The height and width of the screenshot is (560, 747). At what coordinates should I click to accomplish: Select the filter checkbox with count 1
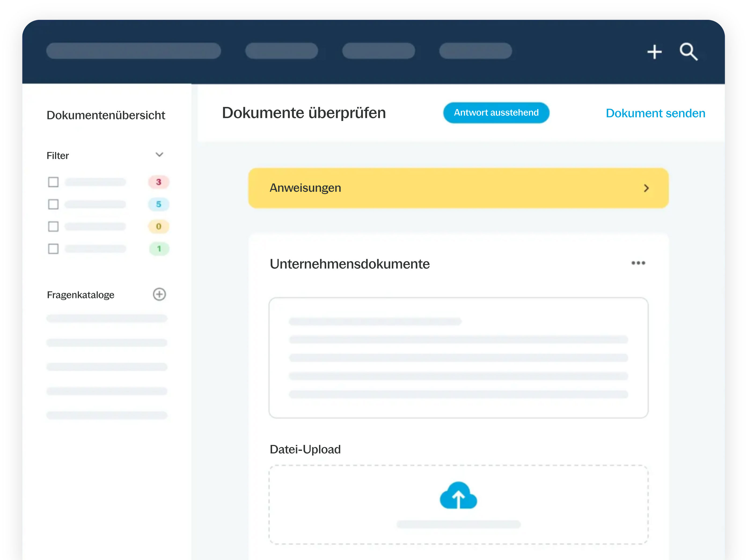tap(53, 249)
